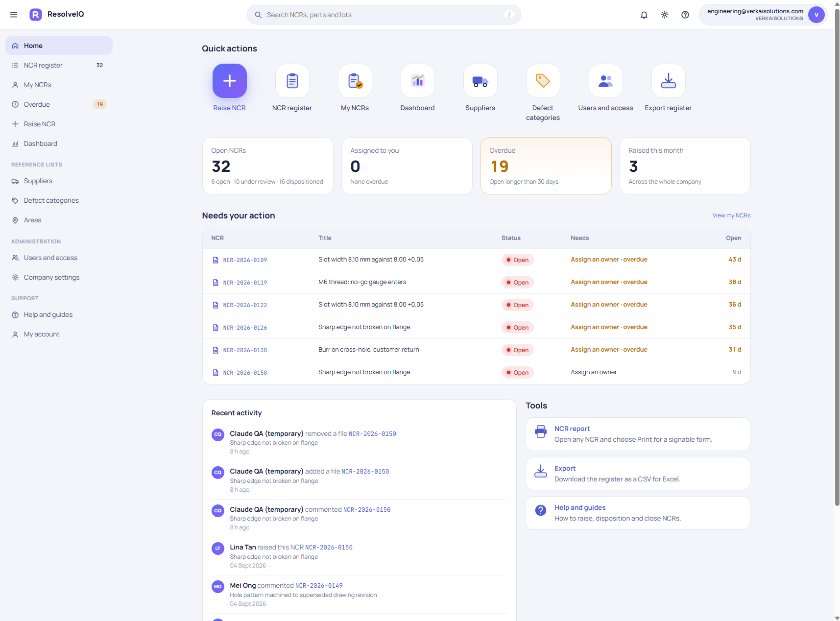Image resolution: width=840 pixels, height=621 pixels.
Task: Open NCR-2026-0109 in the action table
Action: pos(245,260)
